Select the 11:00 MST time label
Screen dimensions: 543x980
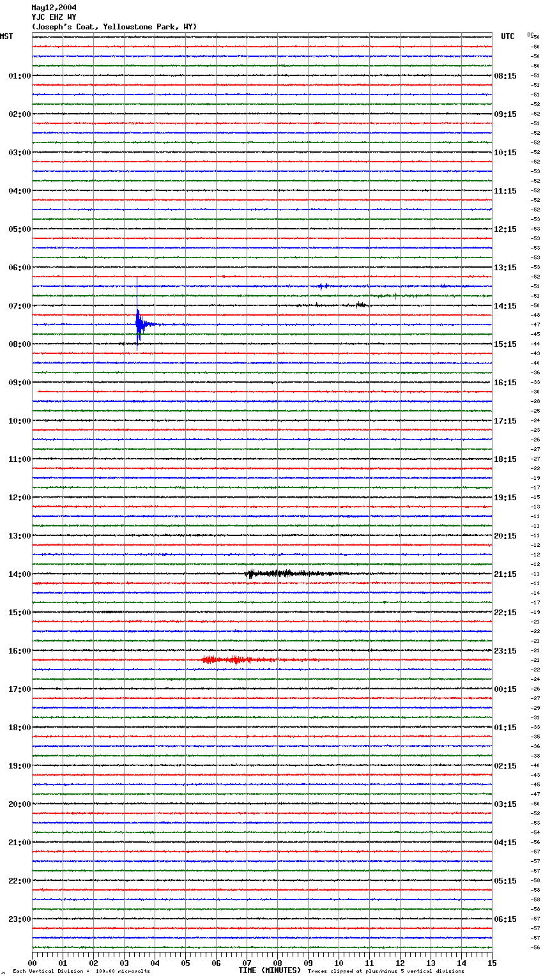pyautogui.click(x=19, y=459)
